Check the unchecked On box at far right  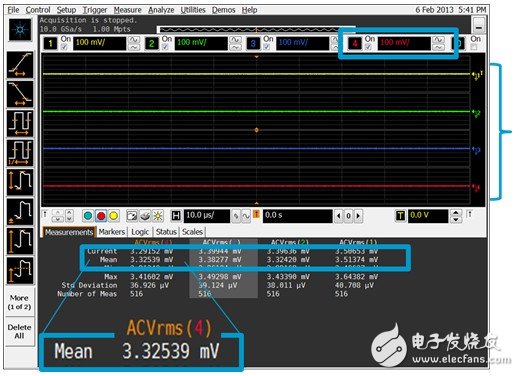click(473, 47)
